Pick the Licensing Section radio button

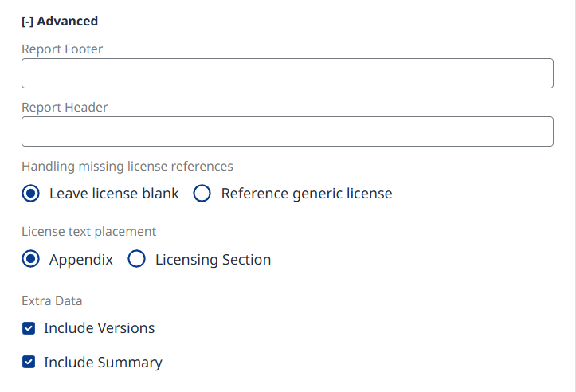coord(137,259)
